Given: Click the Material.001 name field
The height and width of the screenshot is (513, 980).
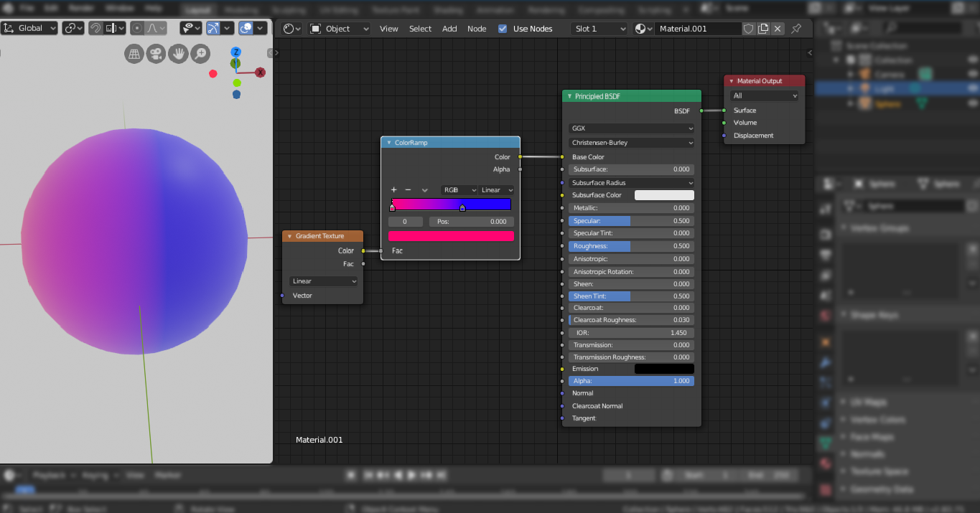Looking at the screenshot, I should coord(698,29).
